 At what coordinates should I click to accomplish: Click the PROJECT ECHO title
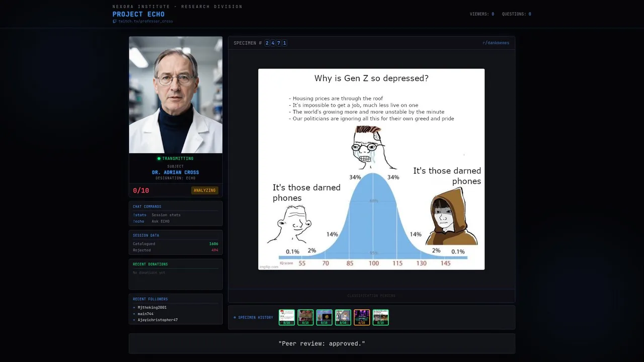[x=138, y=14]
